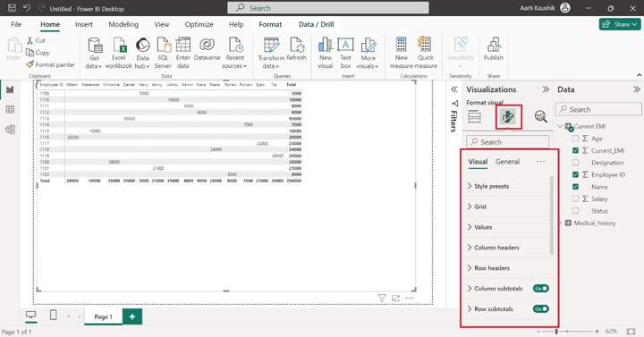
Task: Click the Redo arrow icon
Action: pyautogui.click(x=41, y=8)
